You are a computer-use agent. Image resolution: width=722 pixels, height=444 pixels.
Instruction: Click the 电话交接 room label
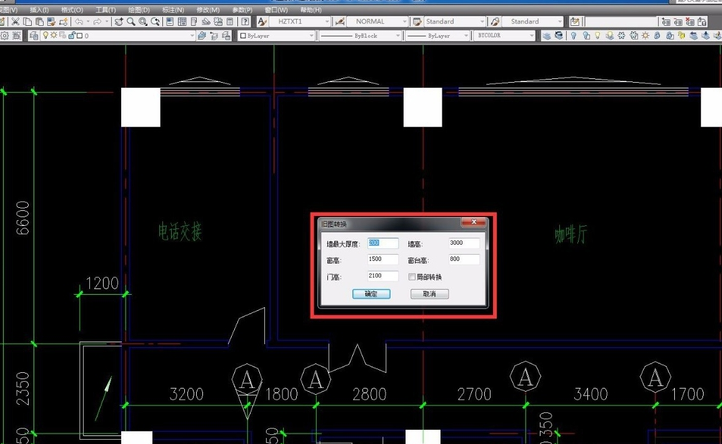[180, 232]
